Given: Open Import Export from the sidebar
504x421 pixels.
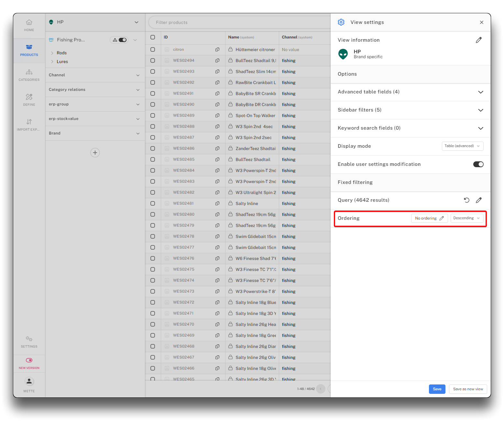Looking at the screenshot, I should tap(29, 124).
